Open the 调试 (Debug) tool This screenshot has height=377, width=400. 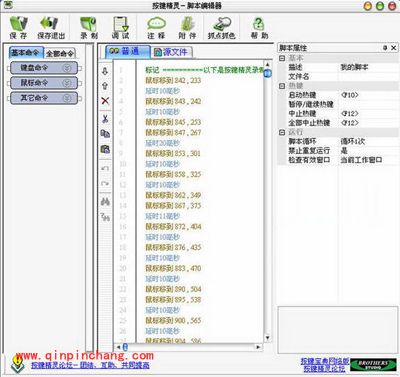click(121, 27)
